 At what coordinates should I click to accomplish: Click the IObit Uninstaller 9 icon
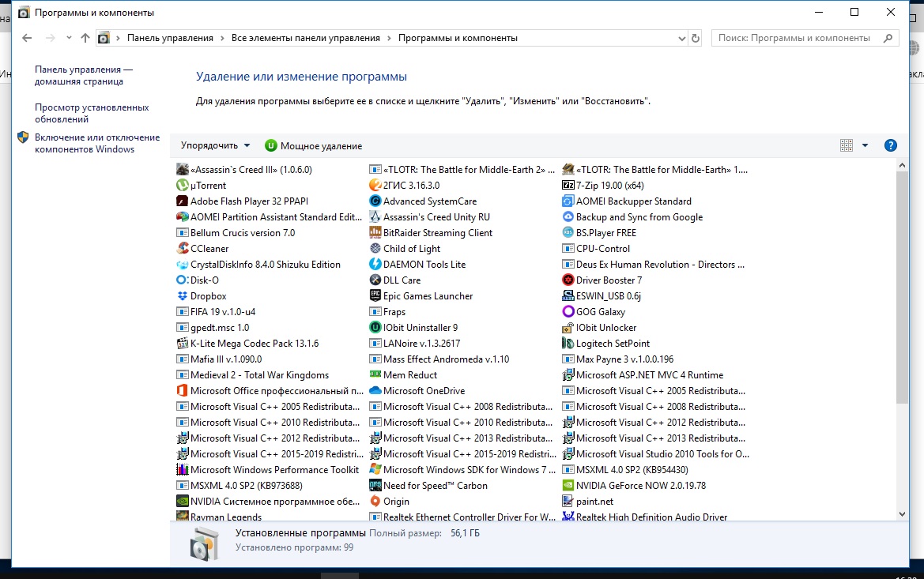tap(375, 328)
